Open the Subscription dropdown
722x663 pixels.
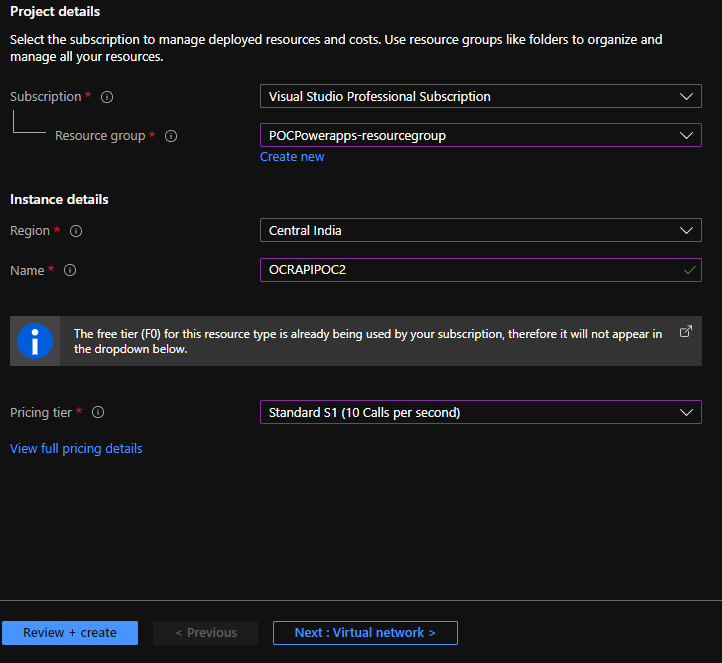[x=480, y=97]
